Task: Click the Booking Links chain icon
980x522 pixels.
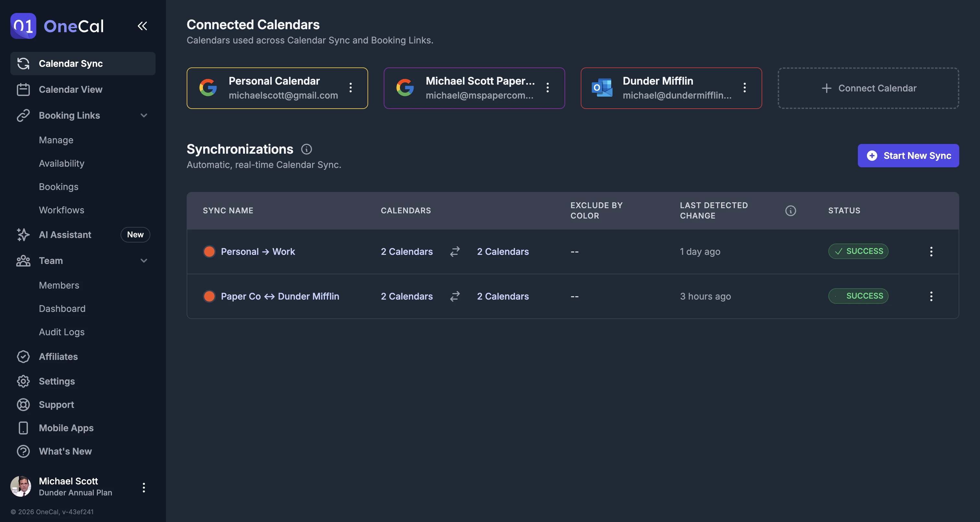Action: tap(23, 115)
